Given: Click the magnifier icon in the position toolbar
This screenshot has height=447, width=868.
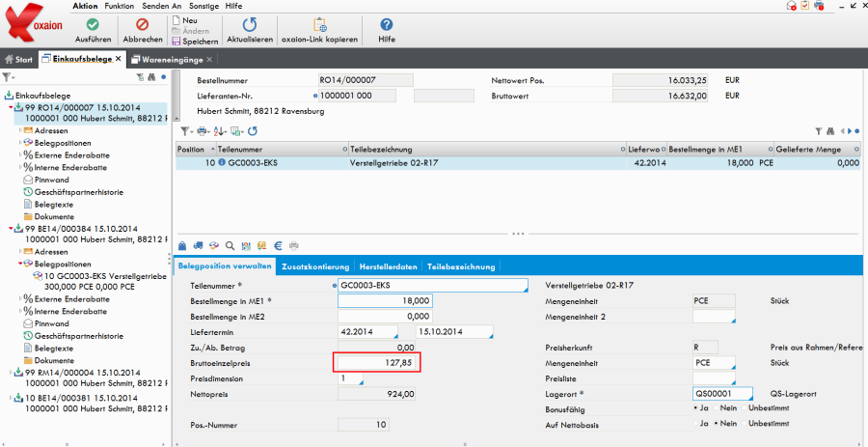Looking at the screenshot, I should [x=230, y=245].
